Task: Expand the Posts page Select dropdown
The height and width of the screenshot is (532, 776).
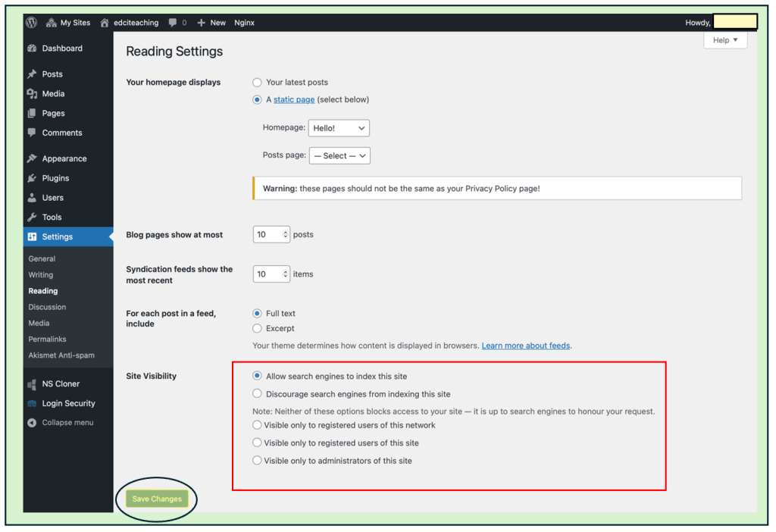Action: tap(339, 156)
